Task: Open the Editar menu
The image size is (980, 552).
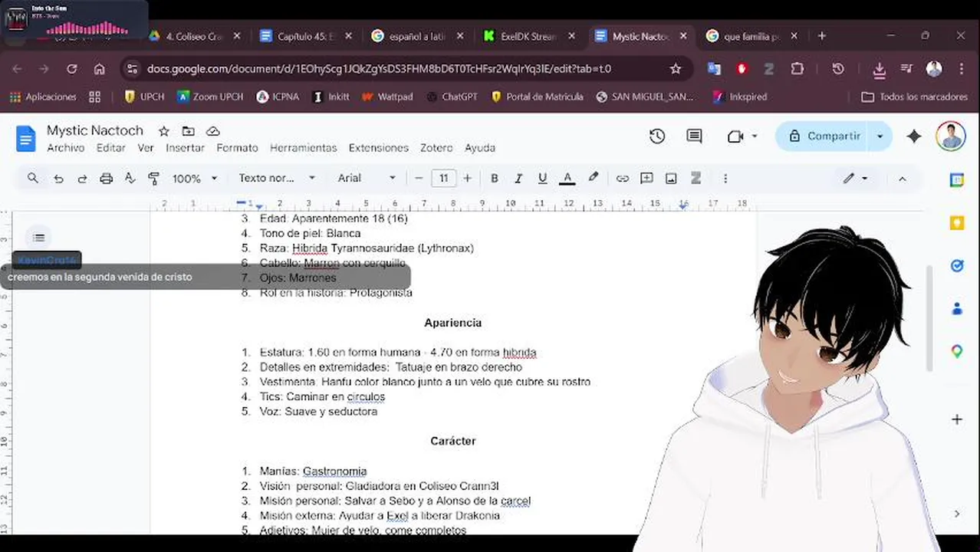Action: pos(110,148)
